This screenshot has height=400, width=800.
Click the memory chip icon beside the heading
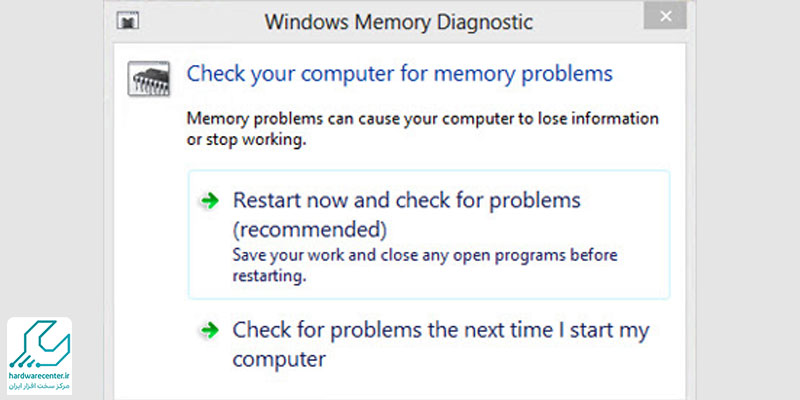coord(148,79)
